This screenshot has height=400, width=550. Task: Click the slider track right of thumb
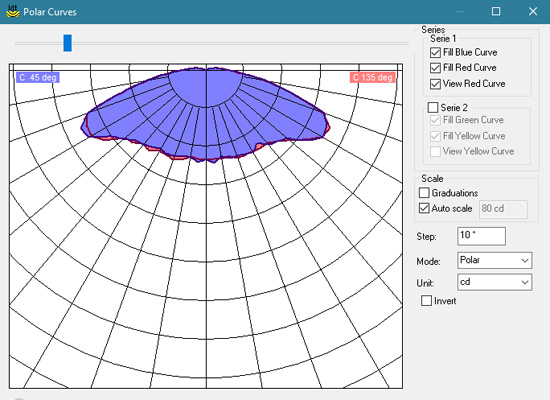[x=240, y=44]
